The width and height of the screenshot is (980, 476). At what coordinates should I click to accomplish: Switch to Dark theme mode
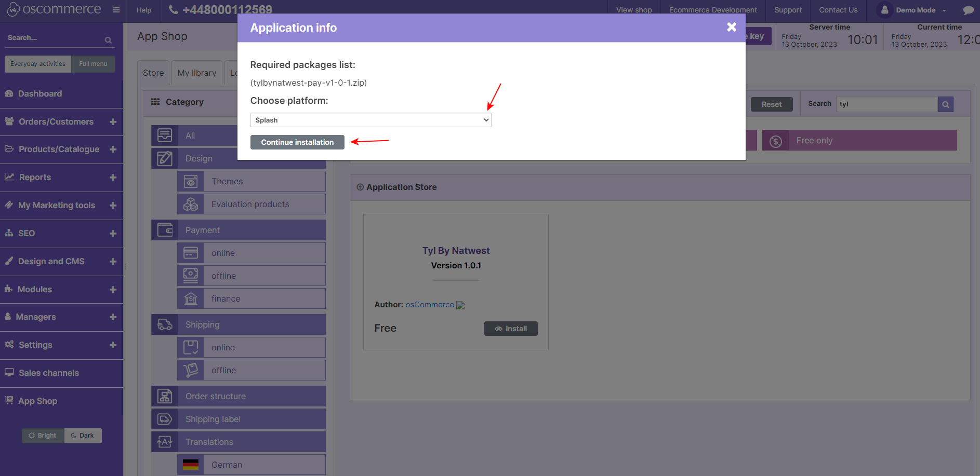click(83, 436)
